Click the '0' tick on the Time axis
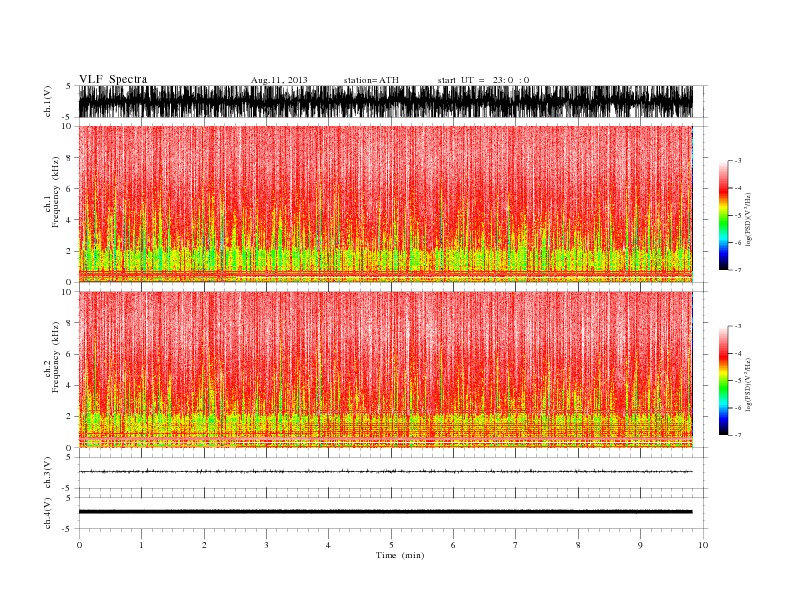The height and width of the screenshot is (612, 792). (79, 545)
